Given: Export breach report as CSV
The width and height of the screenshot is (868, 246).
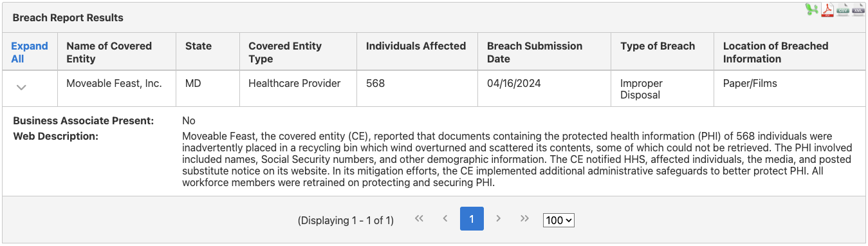Looking at the screenshot, I should coord(843,10).
